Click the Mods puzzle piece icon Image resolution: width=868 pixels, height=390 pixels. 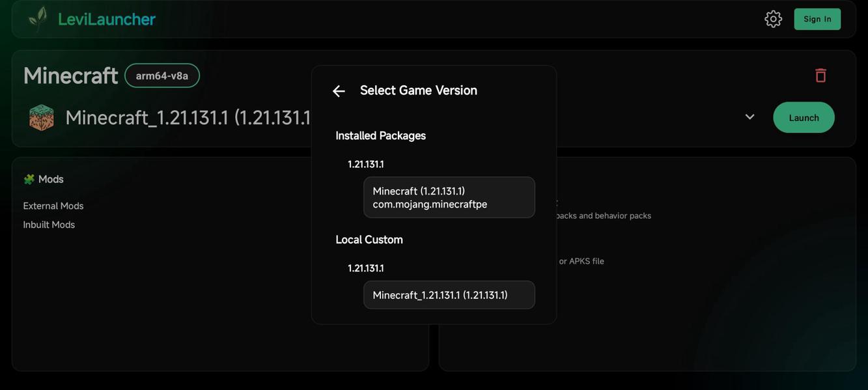[29, 179]
